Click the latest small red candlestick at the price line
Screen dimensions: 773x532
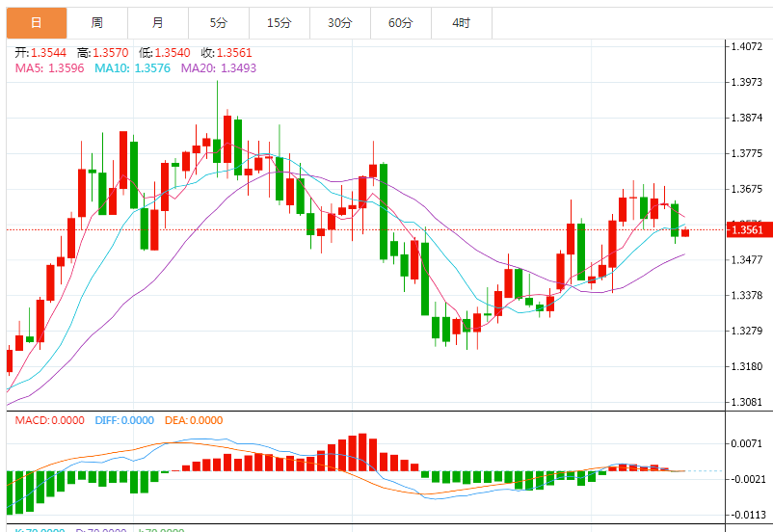tap(685, 232)
